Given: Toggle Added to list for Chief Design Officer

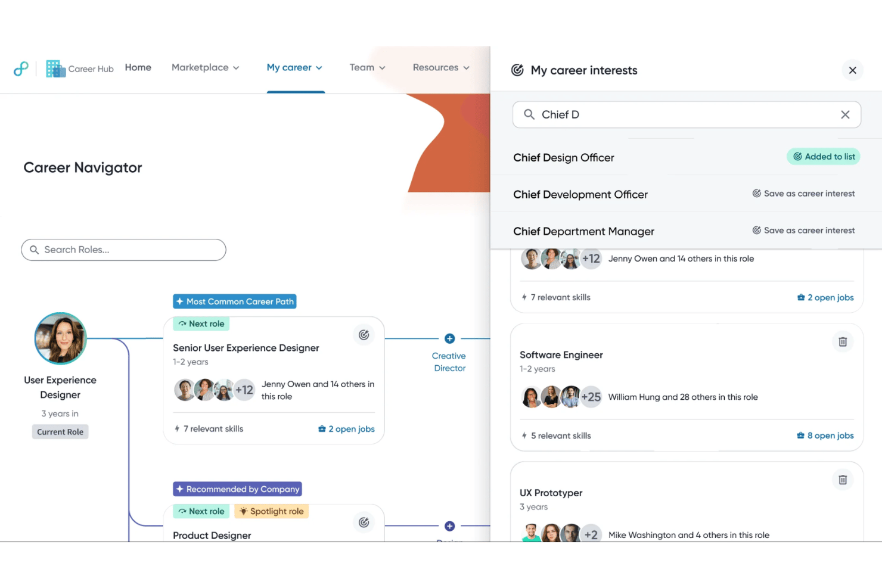Looking at the screenshot, I should pyautogui.click(x=823, y=157).
